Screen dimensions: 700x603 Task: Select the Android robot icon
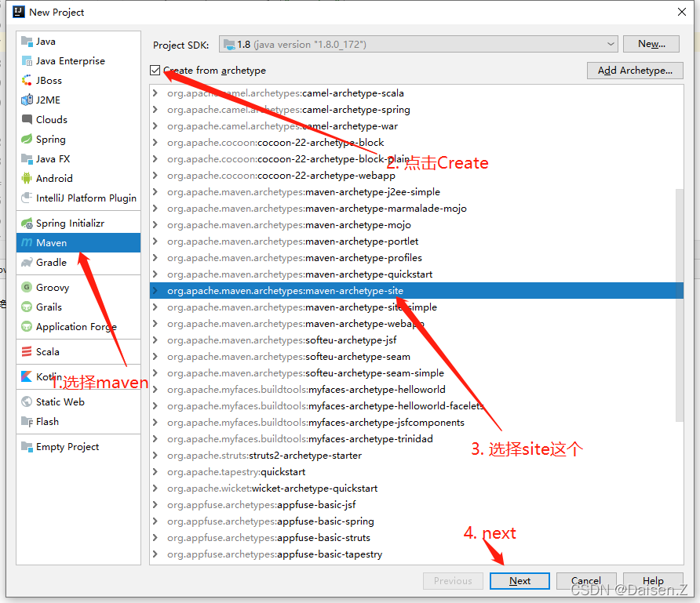(x=27, y=179)
